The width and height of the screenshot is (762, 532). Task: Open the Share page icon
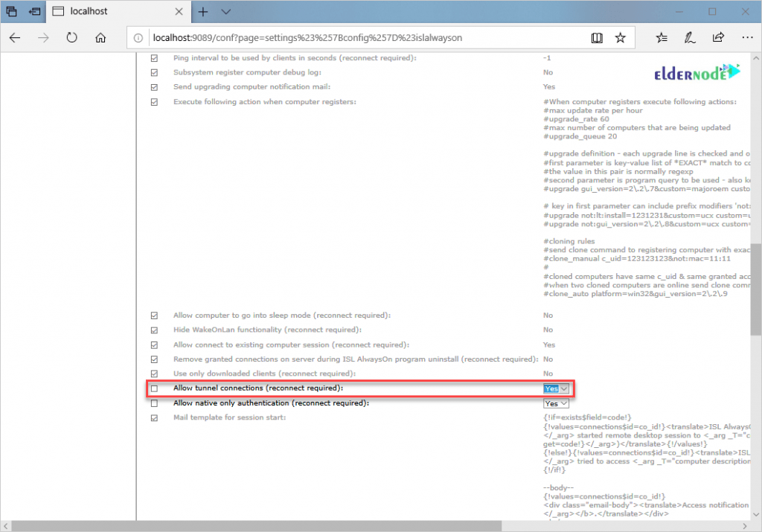click(718, 38)
